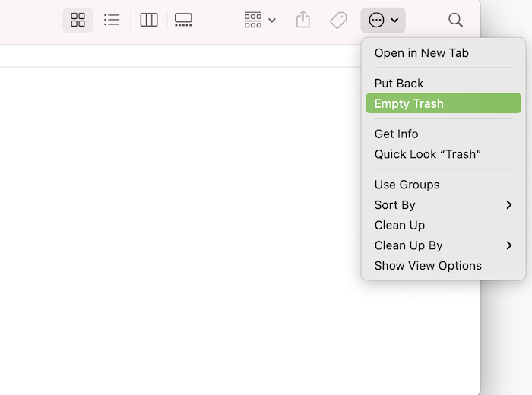This screenshot has height=395, width=532.
Task: Choose Open in New Tab
Action: pyautogui.click(x=443, y=53)
